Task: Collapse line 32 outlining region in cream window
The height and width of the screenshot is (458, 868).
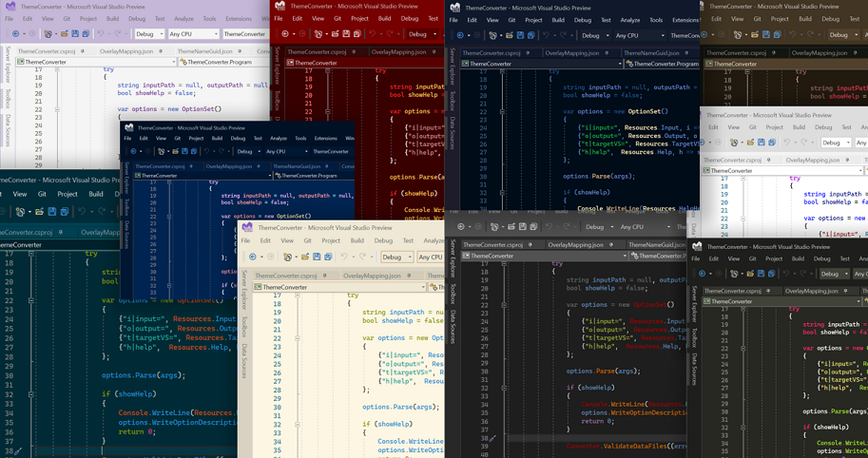Action: point(298,424)
